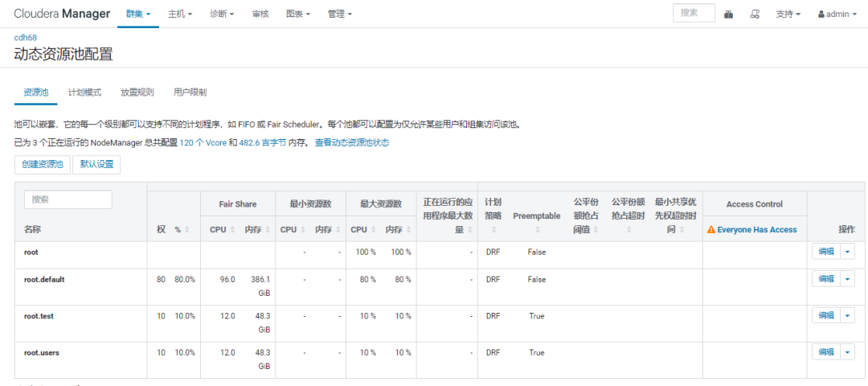Click the 482.6 吉字节 memory link
This screenshot has width=868, height=386.
pos(262,143)
